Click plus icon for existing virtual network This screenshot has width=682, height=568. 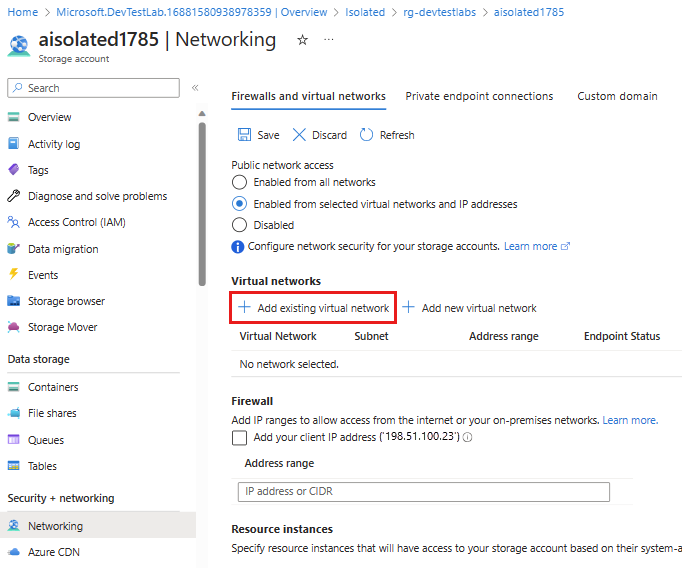pos(244,307)
